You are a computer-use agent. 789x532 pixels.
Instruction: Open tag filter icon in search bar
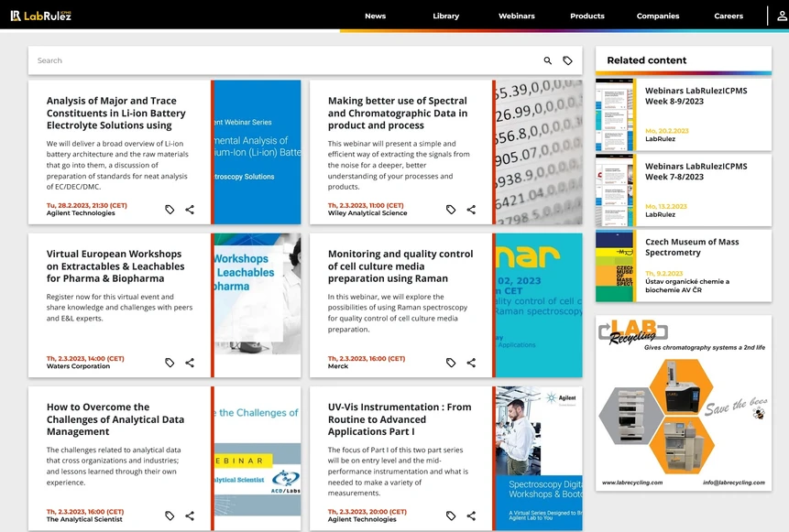click(x=567, y=60)
